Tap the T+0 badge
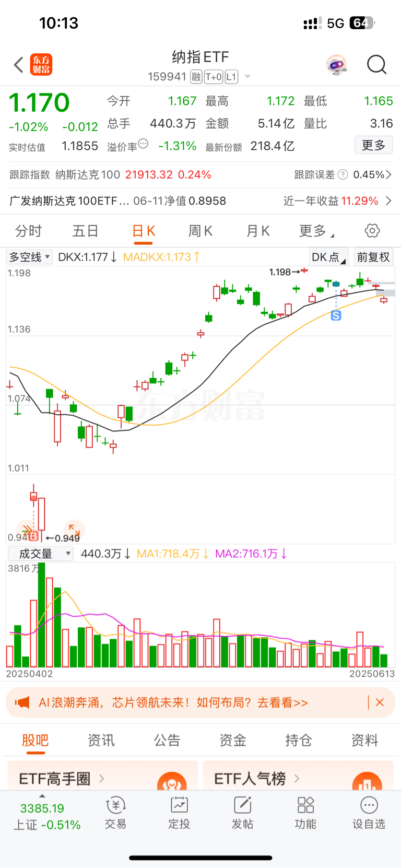401x868 pixels. coord(214,77)
